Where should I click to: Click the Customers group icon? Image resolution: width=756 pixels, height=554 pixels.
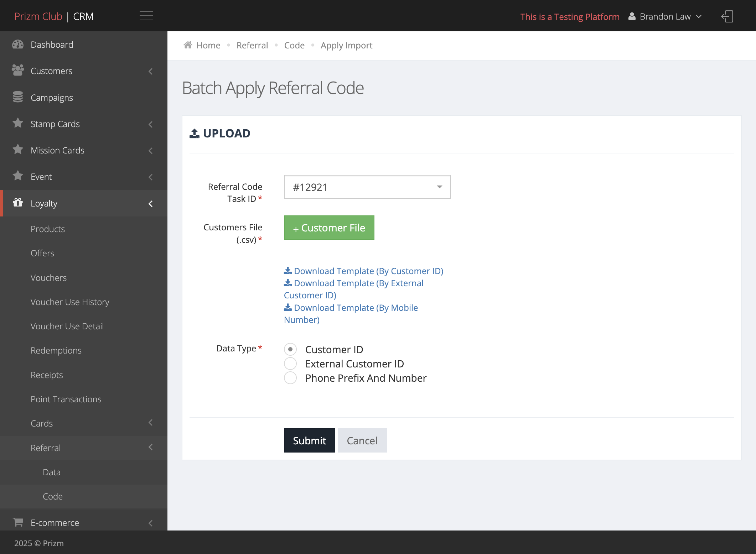tap(17, 70)
